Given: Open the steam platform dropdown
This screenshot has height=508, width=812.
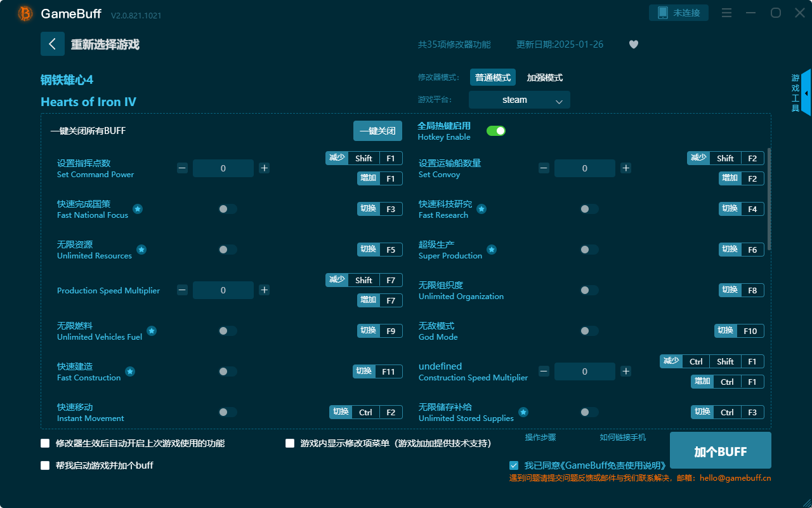Looking at the screenshot, I should point(519,100).
